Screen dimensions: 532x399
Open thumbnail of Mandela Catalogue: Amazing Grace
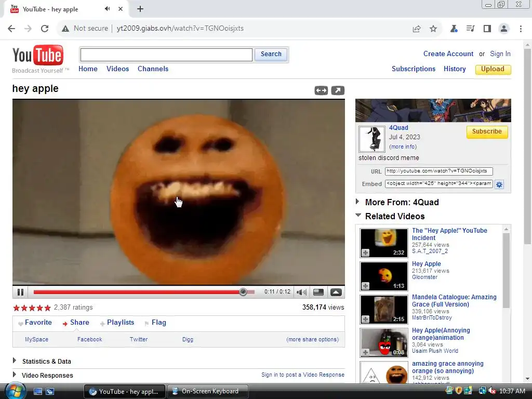[x=384, y=310]
